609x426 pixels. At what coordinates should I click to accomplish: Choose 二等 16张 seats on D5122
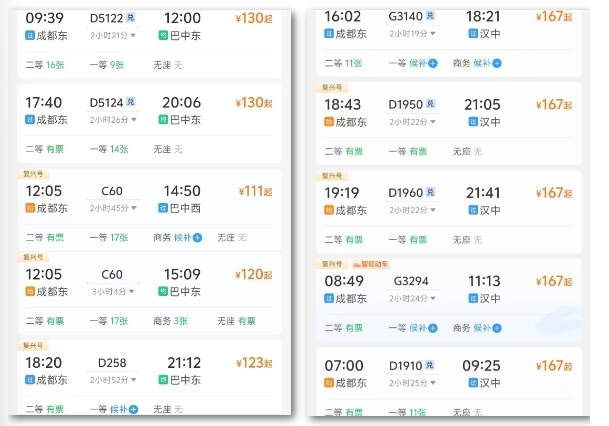(x=45, y=64)
